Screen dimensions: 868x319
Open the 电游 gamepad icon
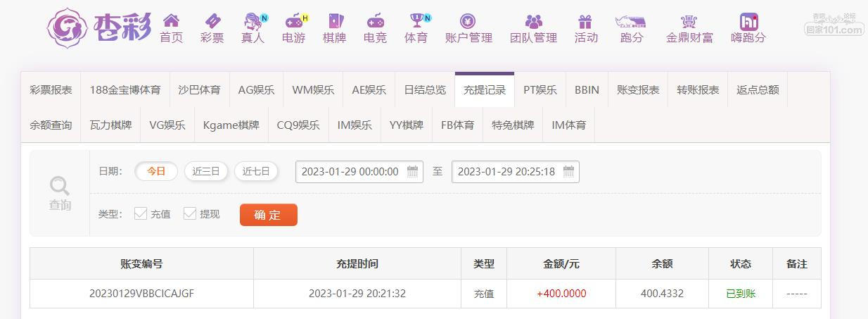point(293,21)
